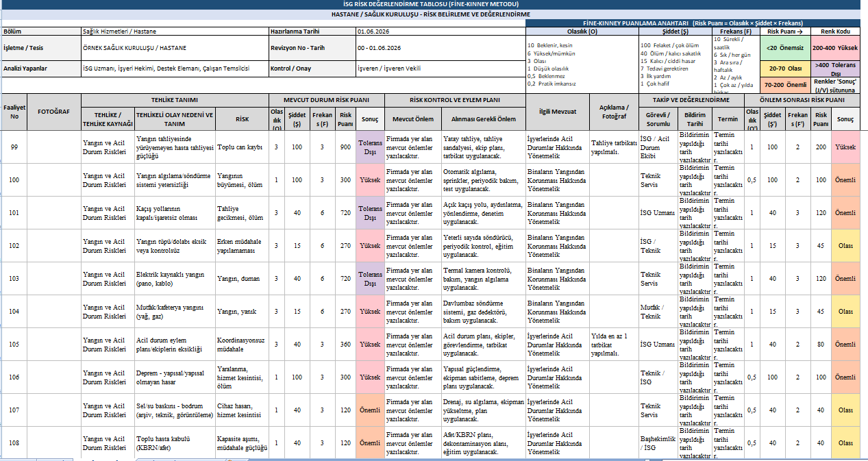Select the 'Frekans (F)' scoring key header
Screen dimensions: 868x461
pos(736,32)
